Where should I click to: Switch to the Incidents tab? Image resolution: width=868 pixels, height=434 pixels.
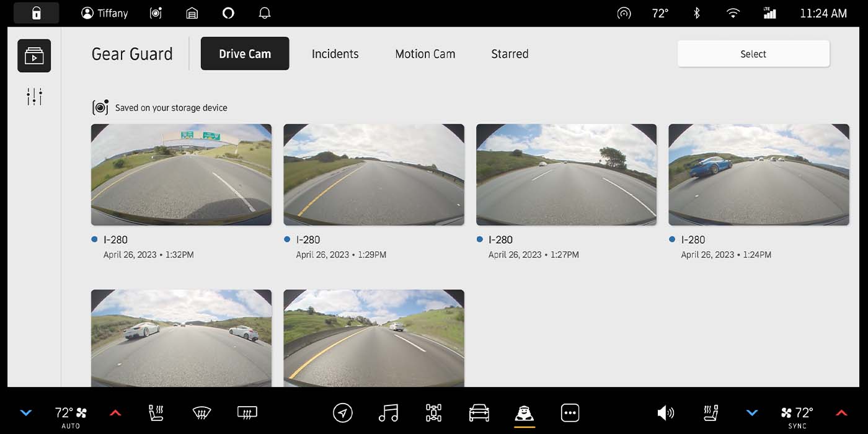335,54
